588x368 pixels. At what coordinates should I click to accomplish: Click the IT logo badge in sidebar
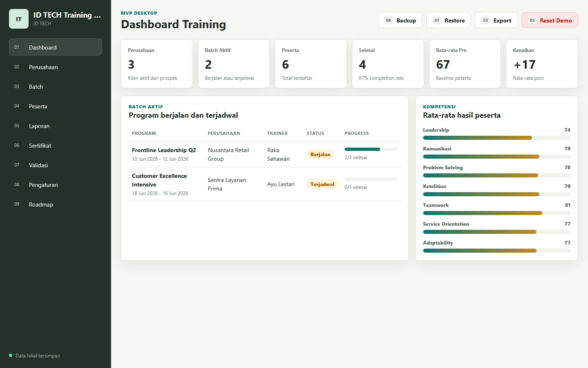[19, 19]
